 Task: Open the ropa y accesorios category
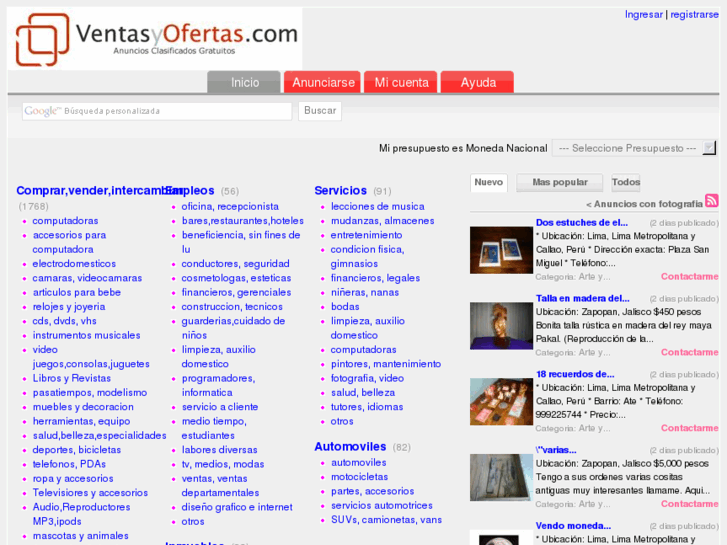pyautogui.click(x=73, y=479)
